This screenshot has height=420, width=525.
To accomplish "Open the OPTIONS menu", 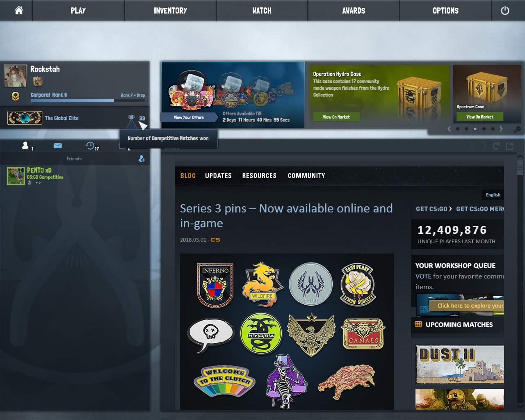I will tap(445, 11).
